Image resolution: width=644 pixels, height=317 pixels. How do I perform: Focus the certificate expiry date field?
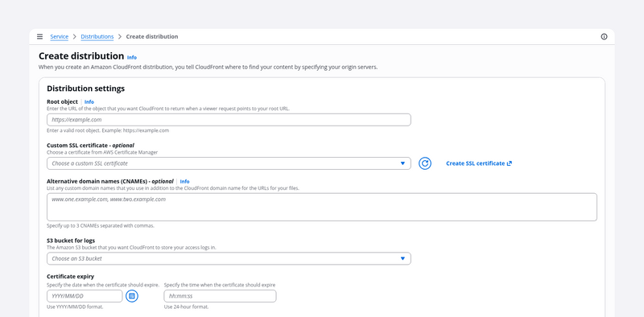pos(85,296)
